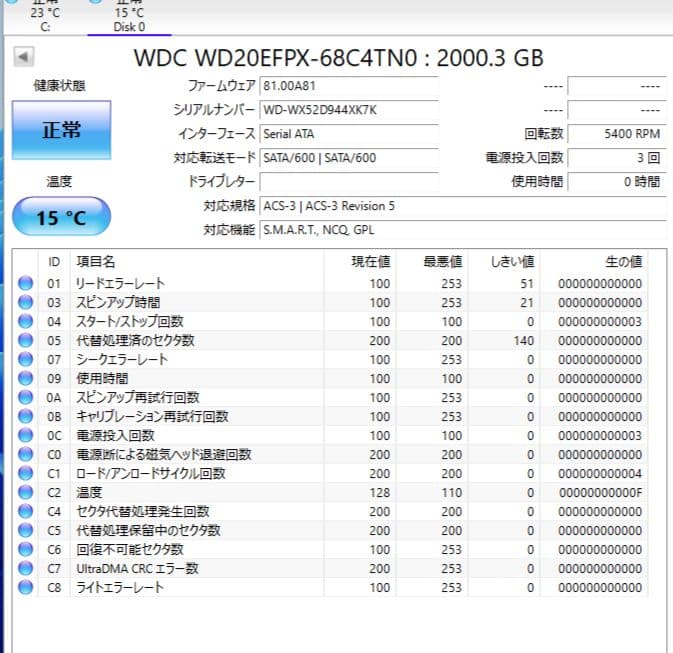Viewport: 673px width, 653px height.
Task: Click threshold value 140 in row 05
Action: coord(524,340)
